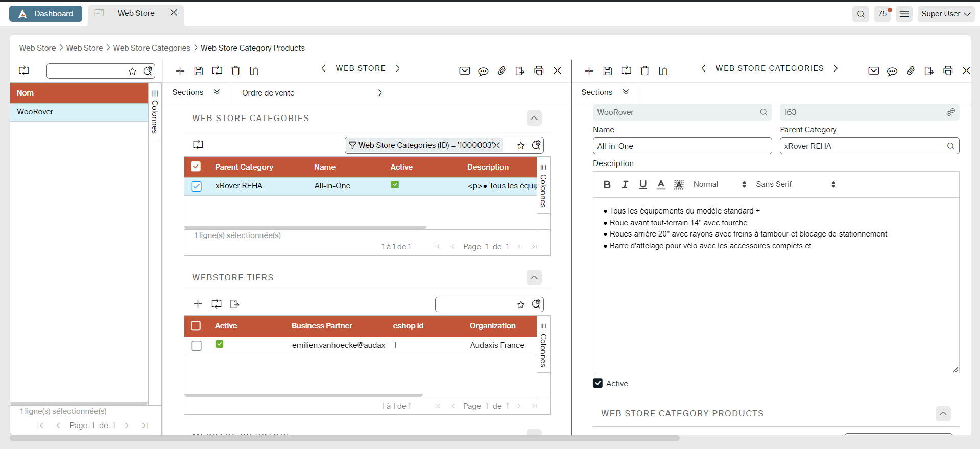The height and width of the screenshot is (449, 980).
Task: Toggle select-all checkbox in Web Store Categories grid
Action: pyautogui.click(x=196, y=167)
